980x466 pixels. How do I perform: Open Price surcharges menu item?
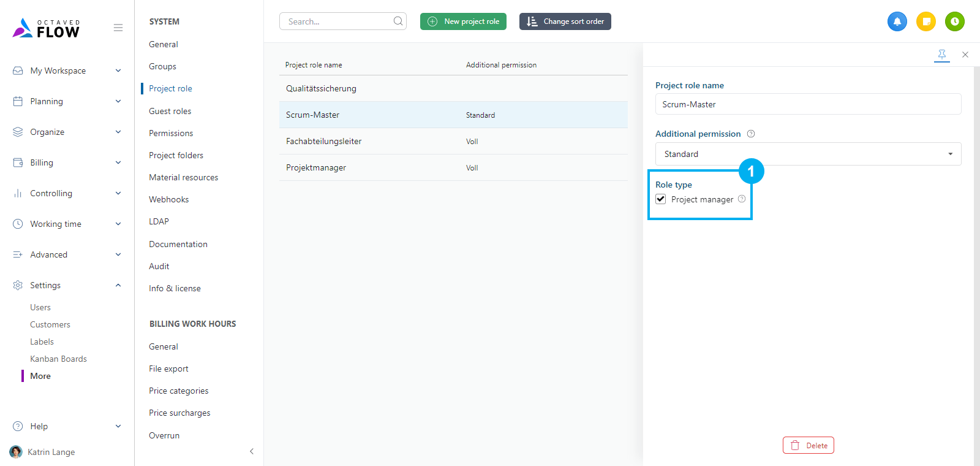pos(179,413)
